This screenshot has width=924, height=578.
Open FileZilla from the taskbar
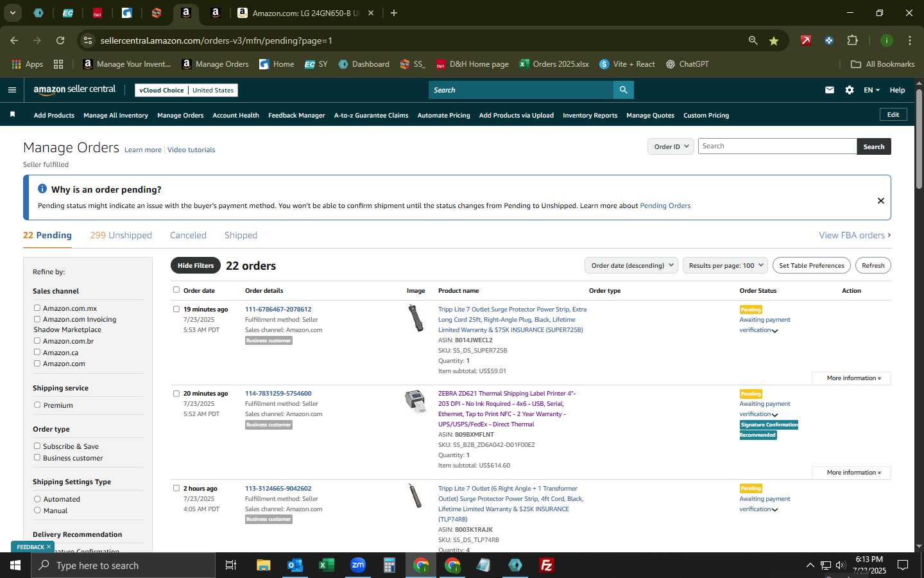coord(547,565)
